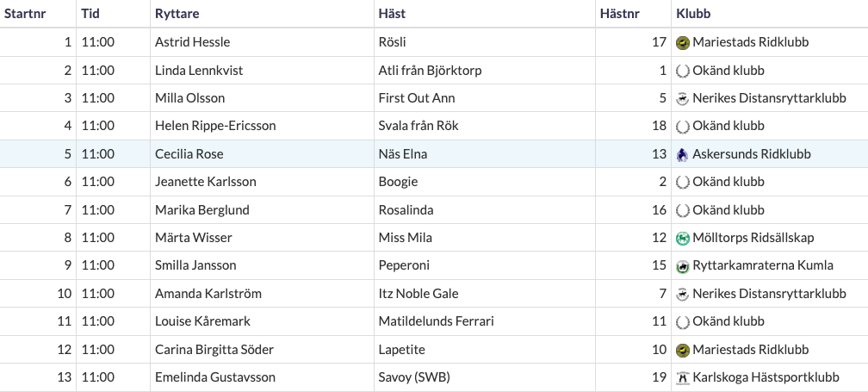This screenshot has width=868, height=392.
Task: Click the Ryttarkamraterna Kumla club icon
Action: tap(683, 265)
